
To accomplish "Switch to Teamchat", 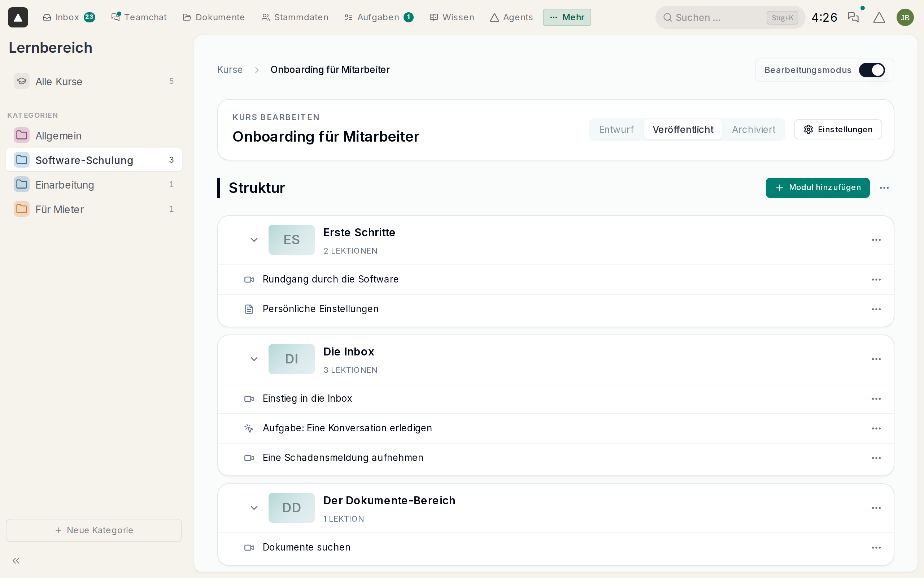I will 139,17.
